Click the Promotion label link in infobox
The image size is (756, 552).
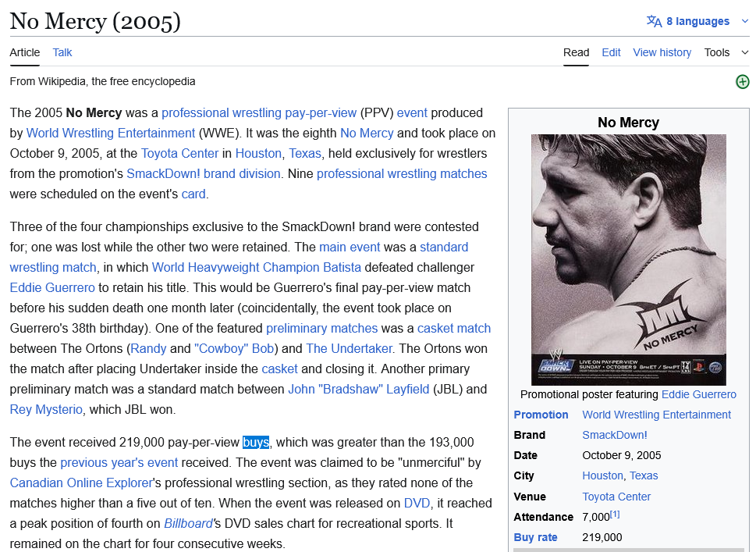pyautogui.click(x=541, y=415)
